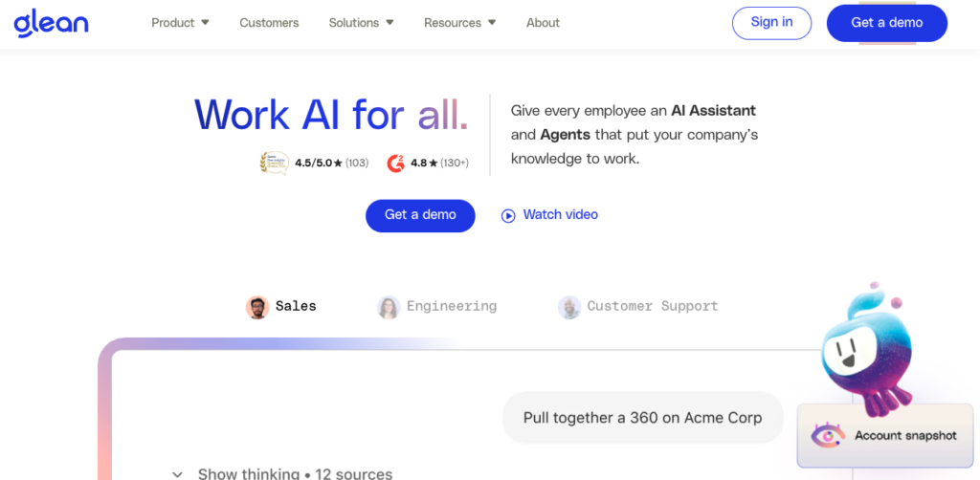Click the Customer Support persona avatar
Image resolution: width=980 pixels, height=480 pixels.
tap(569, 307)
